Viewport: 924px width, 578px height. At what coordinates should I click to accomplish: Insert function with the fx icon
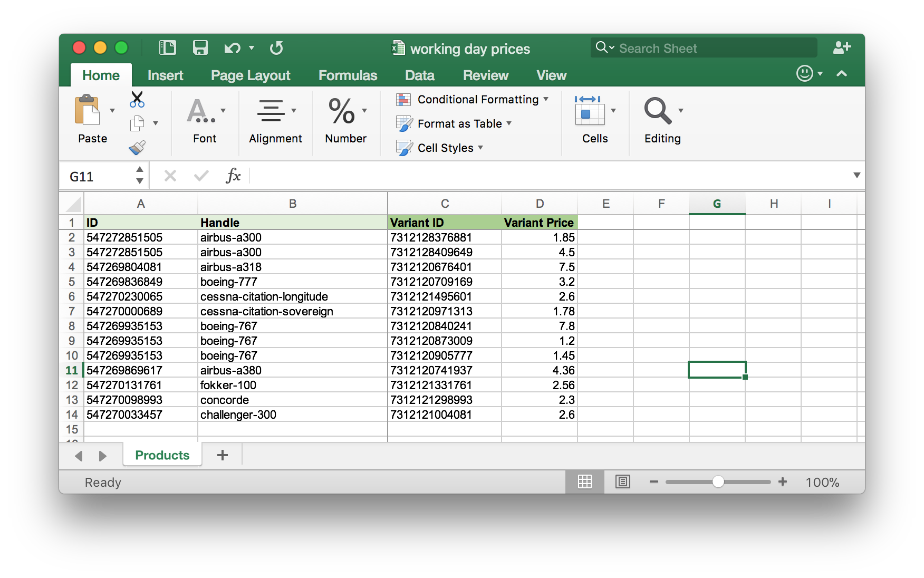coord(233,176)
